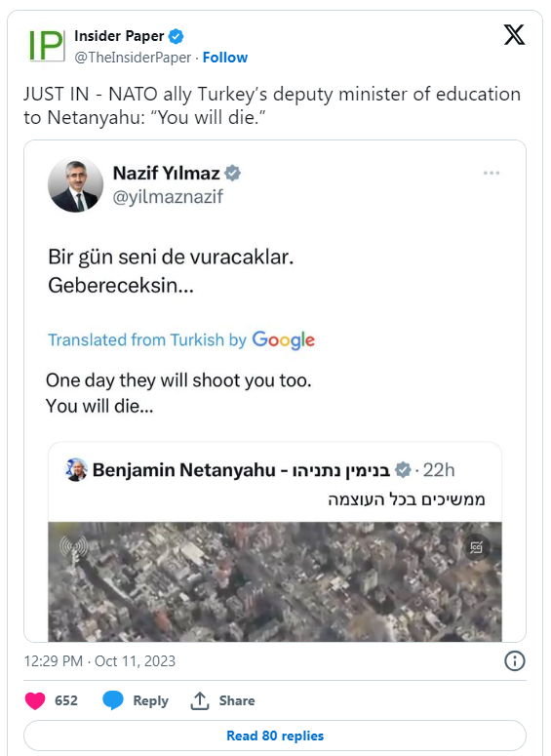Viewport: 551px width, 756px height.
Task: Click Nazif Yılmaz's profile photo
Action: click(75, 184)
